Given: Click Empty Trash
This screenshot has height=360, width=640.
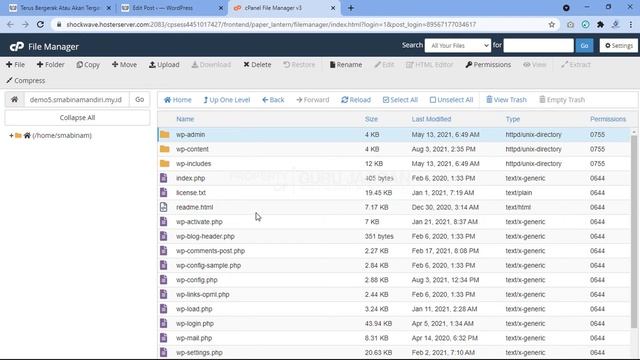Looking at the screenshot, I should pyautogui.click(x=562, y=100).
